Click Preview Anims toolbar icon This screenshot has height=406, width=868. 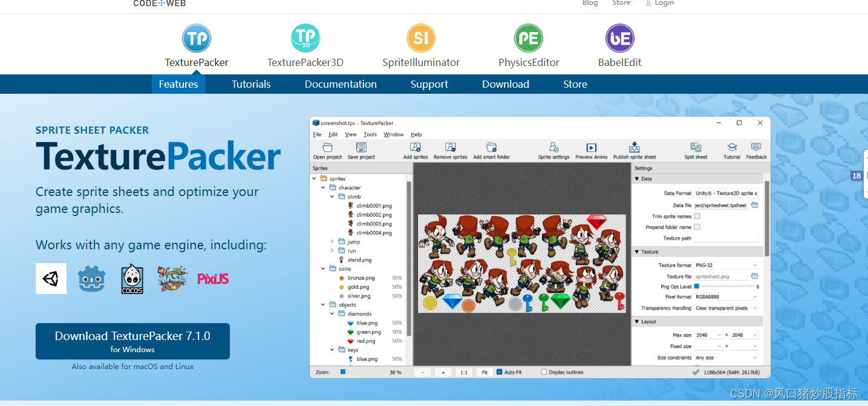click(592, 147)
